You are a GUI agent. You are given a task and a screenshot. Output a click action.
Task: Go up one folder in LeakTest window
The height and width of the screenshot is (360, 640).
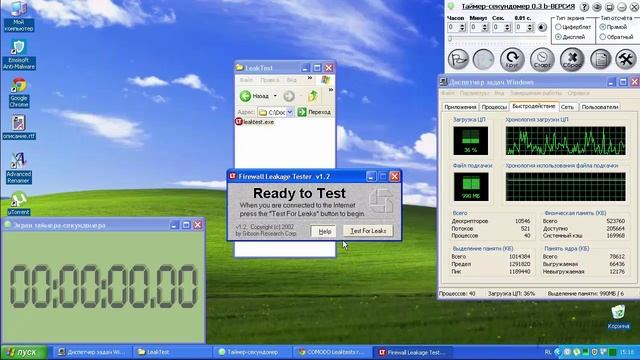coord(313,96)
